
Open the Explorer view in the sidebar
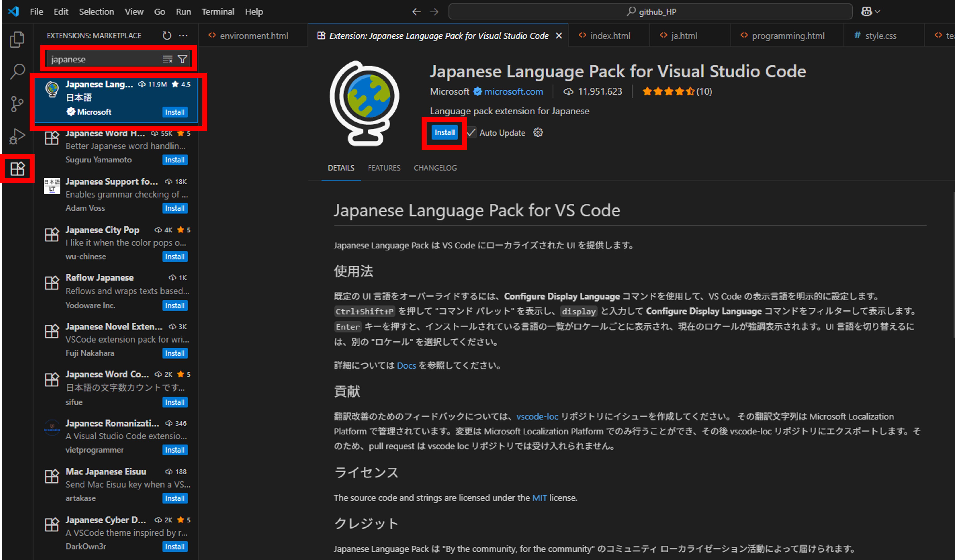(17, 39)
